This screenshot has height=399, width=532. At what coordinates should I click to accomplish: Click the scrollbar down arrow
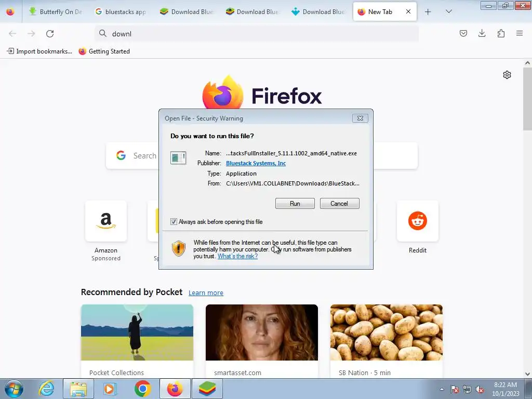coord(527,374)
